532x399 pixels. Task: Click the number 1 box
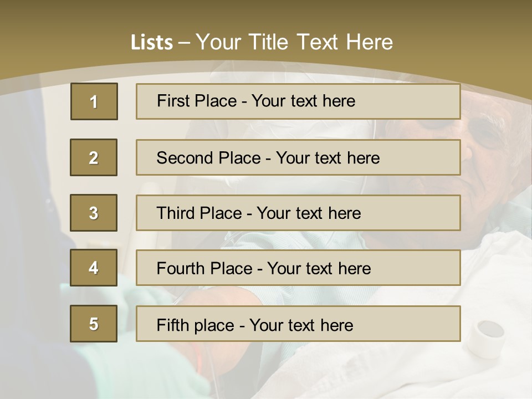94,101
